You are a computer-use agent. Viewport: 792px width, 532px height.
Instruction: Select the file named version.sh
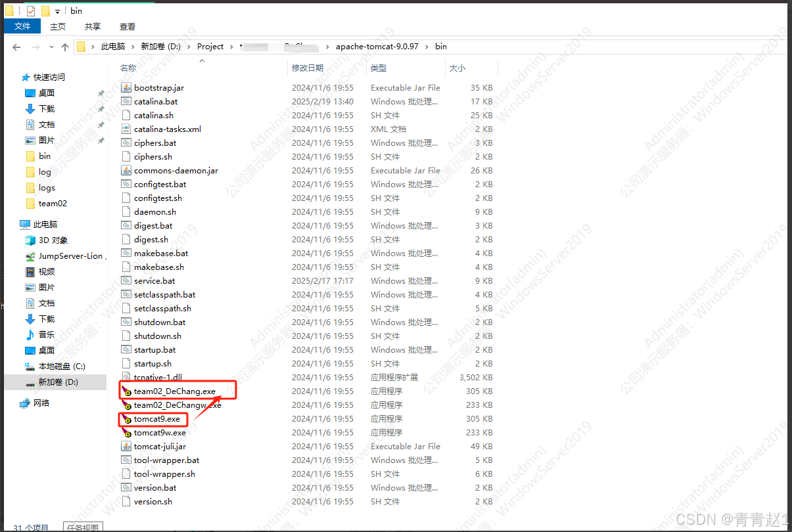[153, 501]
